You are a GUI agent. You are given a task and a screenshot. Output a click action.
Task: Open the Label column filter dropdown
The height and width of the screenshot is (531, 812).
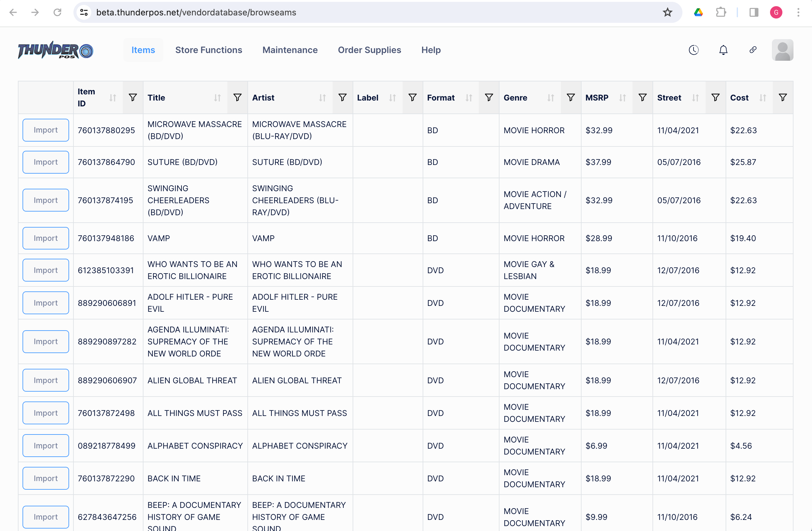pos(412,97)
